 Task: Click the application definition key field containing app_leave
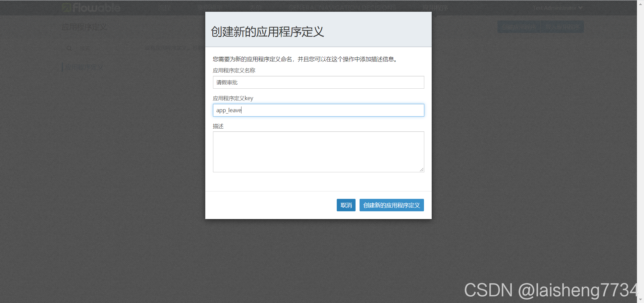coord(318,110)
